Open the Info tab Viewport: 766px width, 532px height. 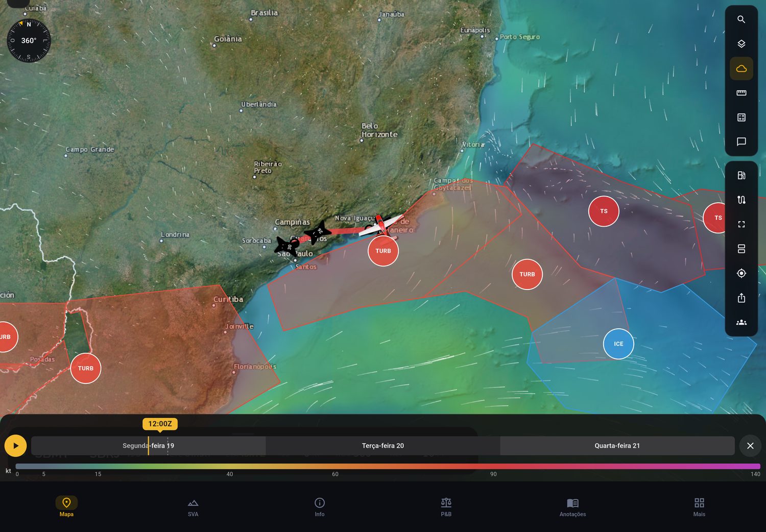tap(320, 507)
